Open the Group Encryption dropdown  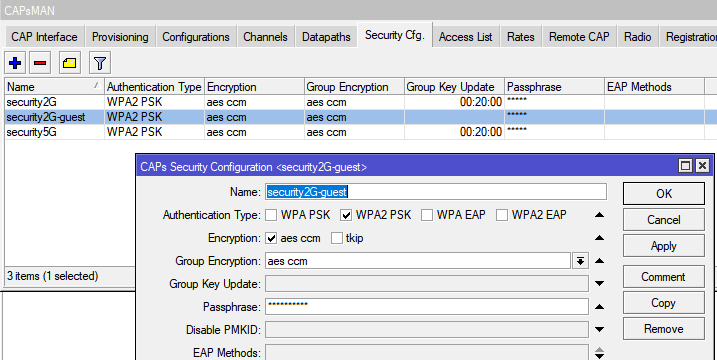tap(580, 261)
